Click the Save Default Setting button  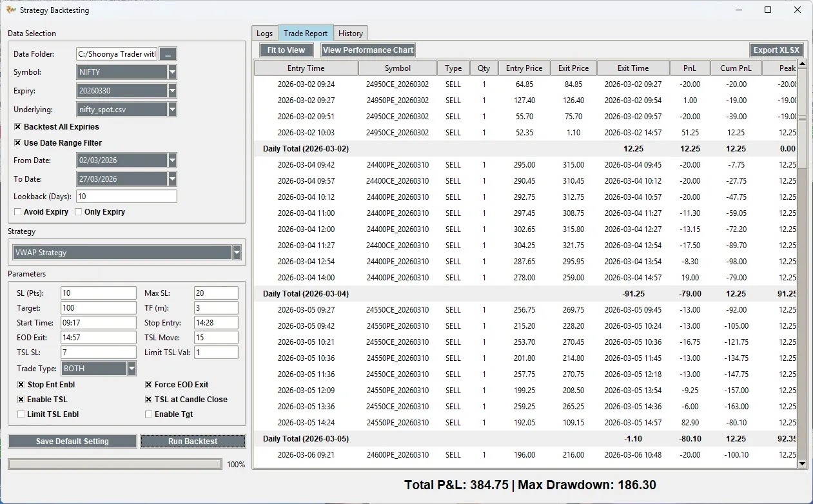(72, 441)
